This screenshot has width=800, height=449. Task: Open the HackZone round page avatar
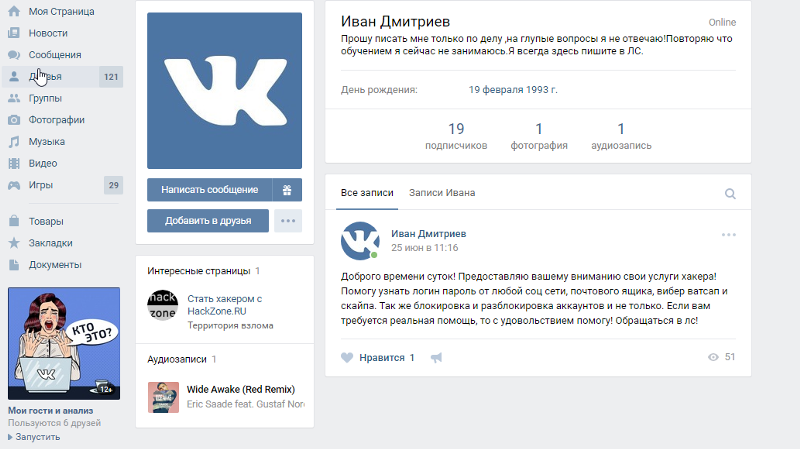(x=162, y=305)
